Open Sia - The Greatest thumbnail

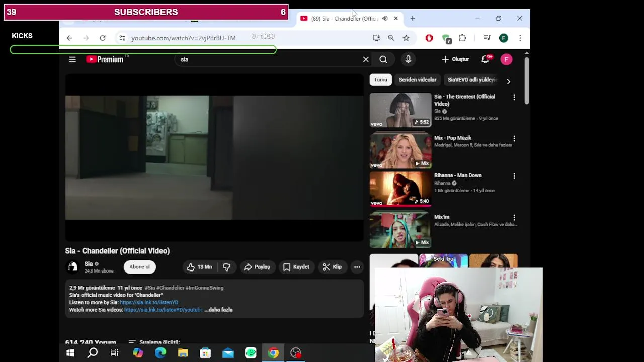tap(400, 110)
